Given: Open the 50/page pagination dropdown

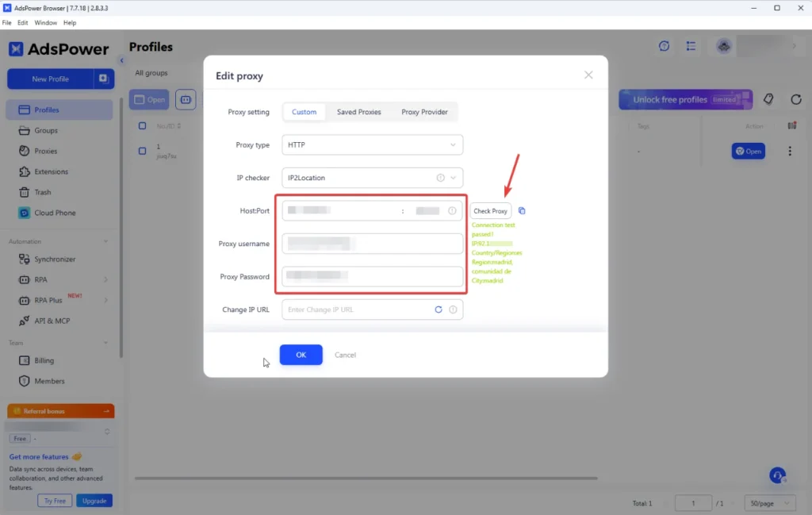Looking at the screenshot, I should (768, 502).
